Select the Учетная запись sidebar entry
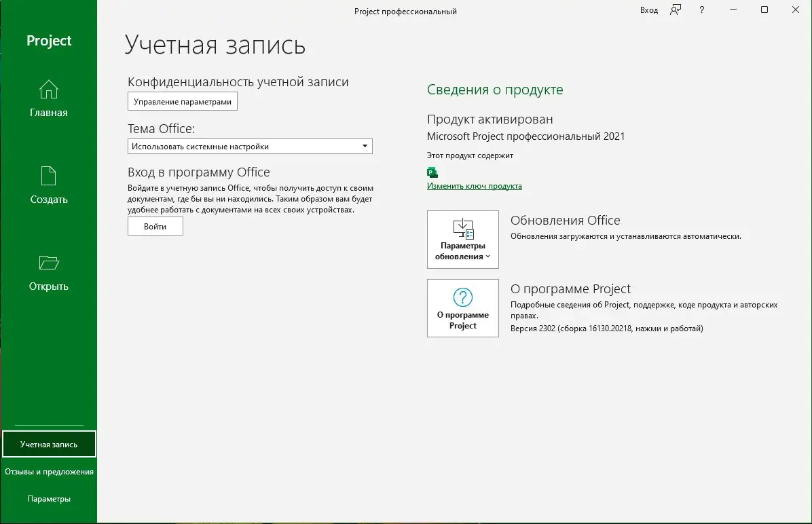The image size is (812, 524). point(48,444)
